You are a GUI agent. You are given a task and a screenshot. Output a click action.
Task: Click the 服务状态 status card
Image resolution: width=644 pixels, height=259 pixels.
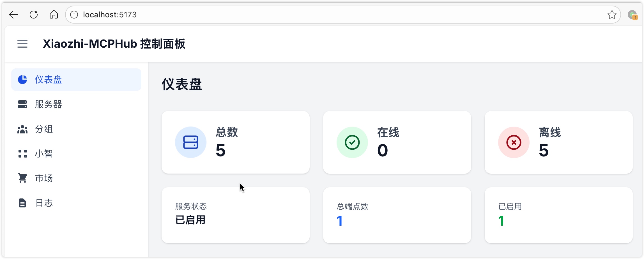click(x=236, y=215)
